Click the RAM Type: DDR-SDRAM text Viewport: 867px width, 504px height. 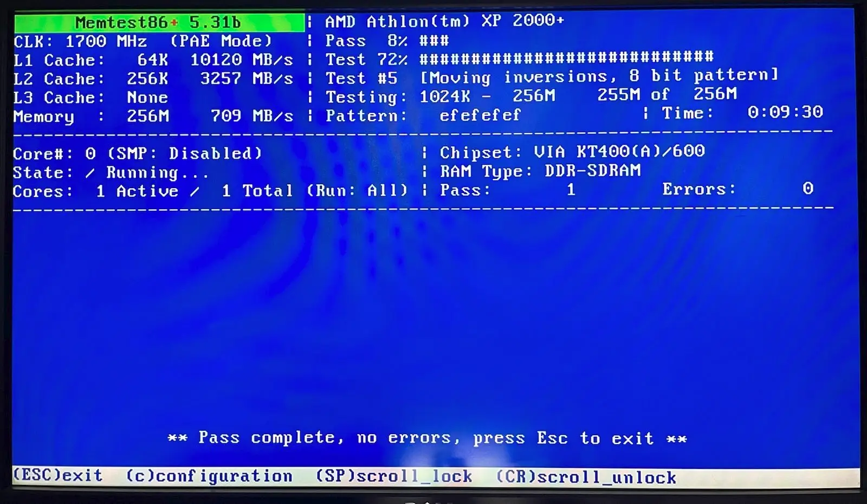point(540,171)
